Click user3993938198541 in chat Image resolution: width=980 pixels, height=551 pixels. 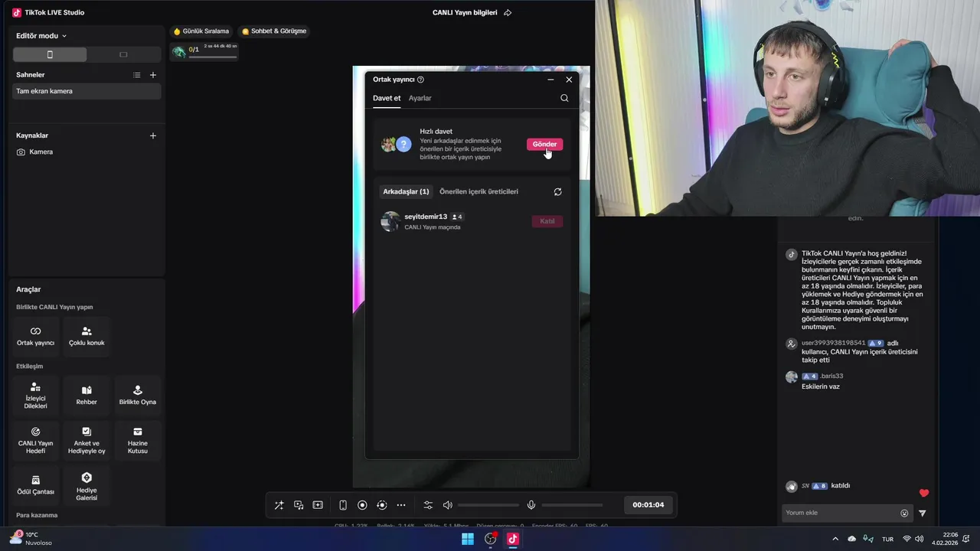[833, 343]
